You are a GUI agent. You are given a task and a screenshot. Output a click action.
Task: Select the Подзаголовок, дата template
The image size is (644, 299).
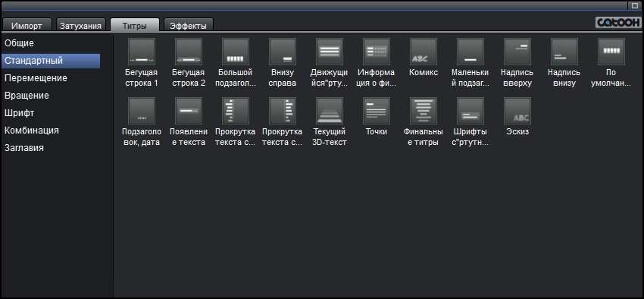point(142,111)
